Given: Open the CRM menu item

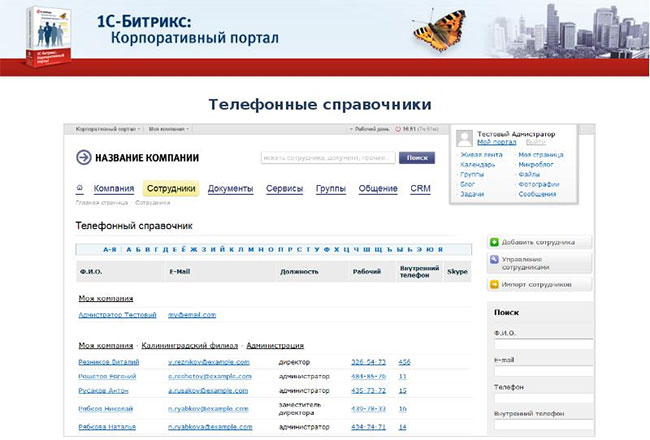Looking at the screenshot, I should coord(420,188).
